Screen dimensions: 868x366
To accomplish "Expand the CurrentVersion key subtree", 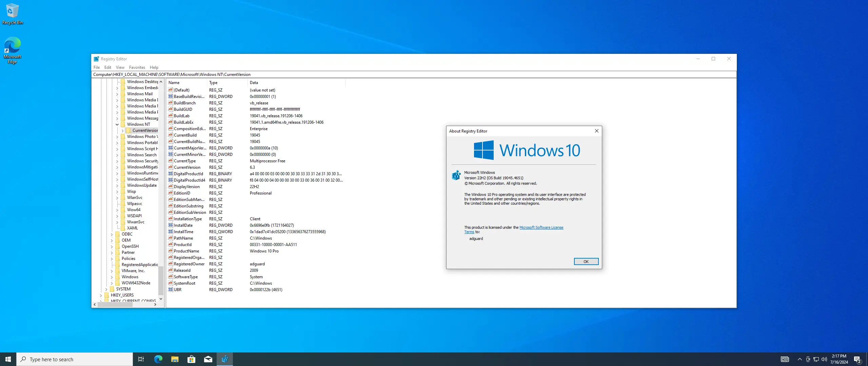I will click(x=123, y=130).
